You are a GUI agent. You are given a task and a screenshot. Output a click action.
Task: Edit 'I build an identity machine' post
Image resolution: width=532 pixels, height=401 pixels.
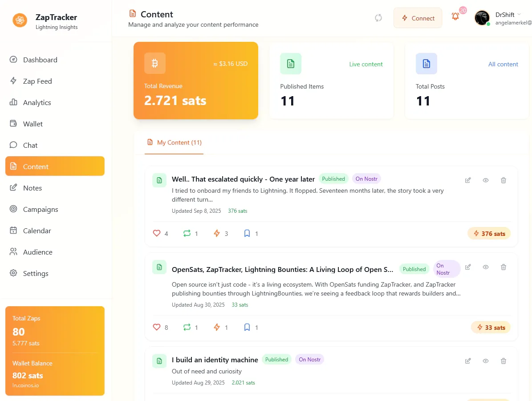(468, 361)
